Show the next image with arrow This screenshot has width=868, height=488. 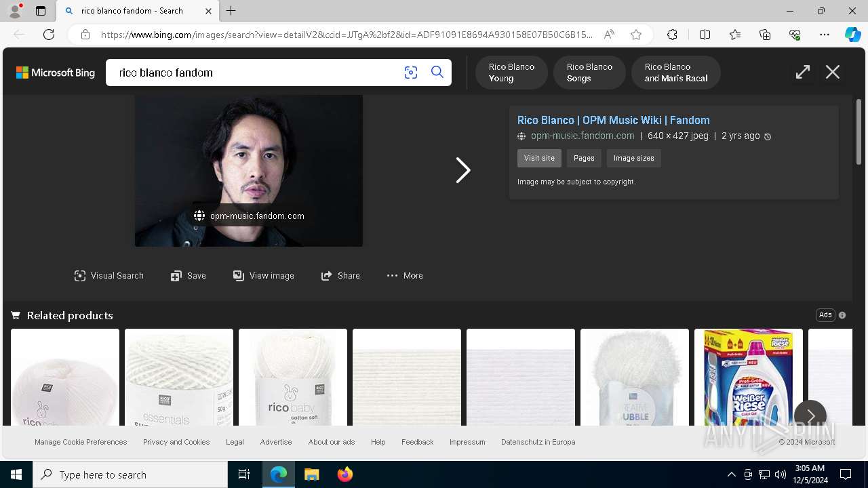click(463, 170)
